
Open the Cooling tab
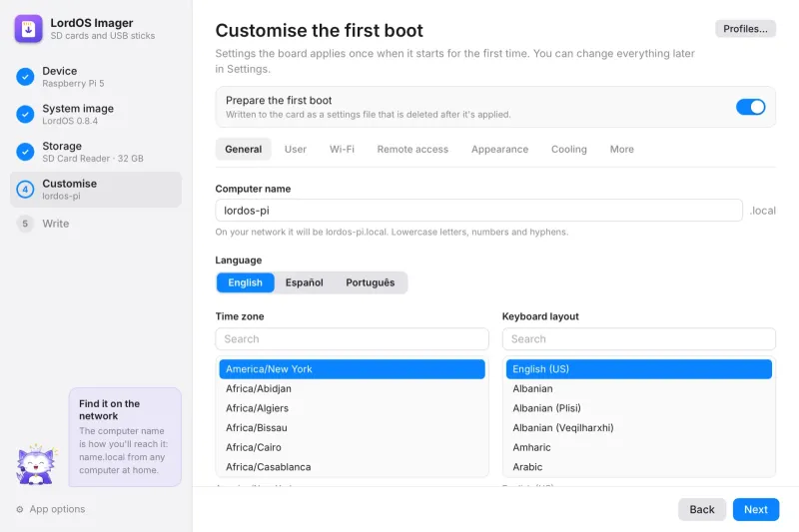click(x=569, y=149)
